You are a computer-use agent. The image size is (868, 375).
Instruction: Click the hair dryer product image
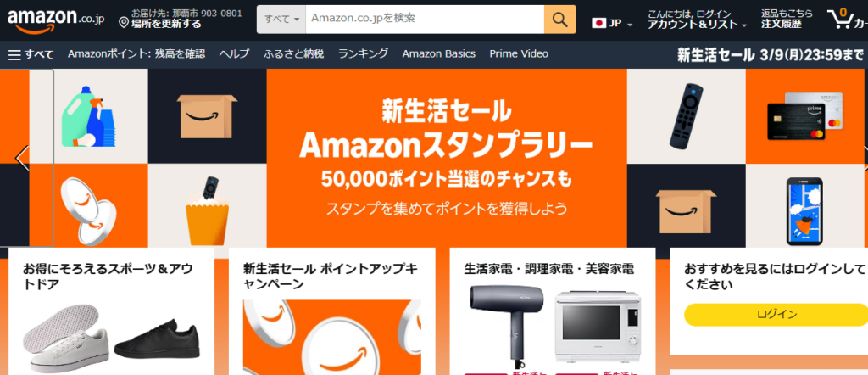coord(507,323)
